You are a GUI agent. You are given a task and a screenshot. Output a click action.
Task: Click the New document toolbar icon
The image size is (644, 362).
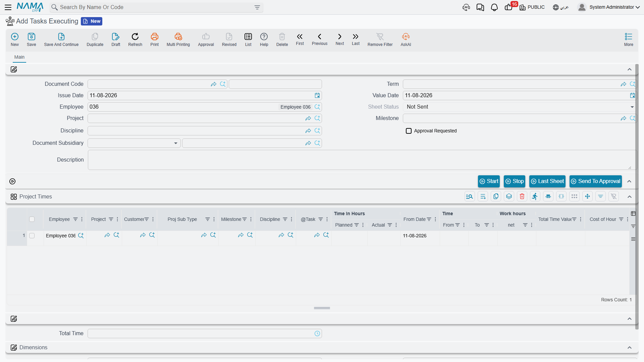pyautogui.click(x=15, y=37)
